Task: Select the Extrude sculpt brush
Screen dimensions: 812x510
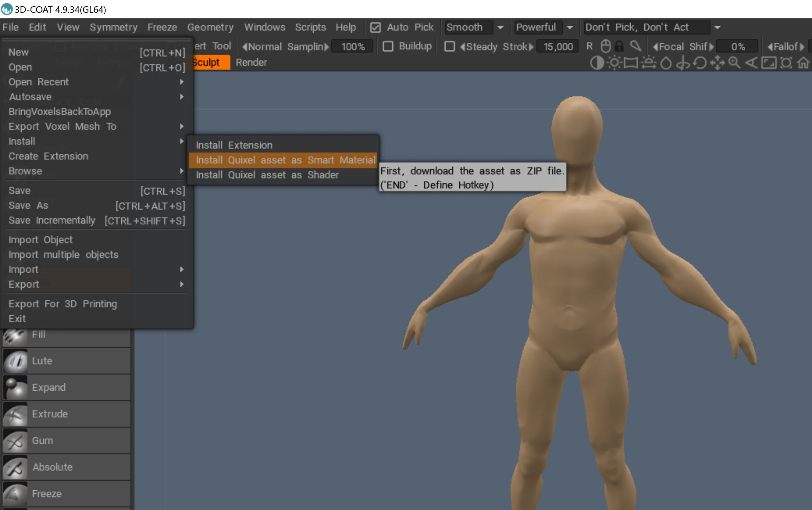Action: click(66, 414)
